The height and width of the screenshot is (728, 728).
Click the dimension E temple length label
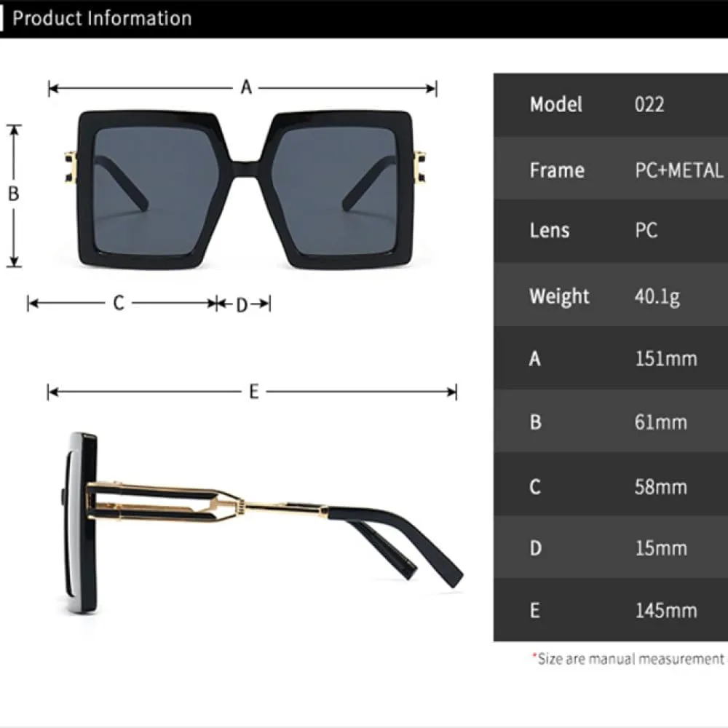pos(253,392)
